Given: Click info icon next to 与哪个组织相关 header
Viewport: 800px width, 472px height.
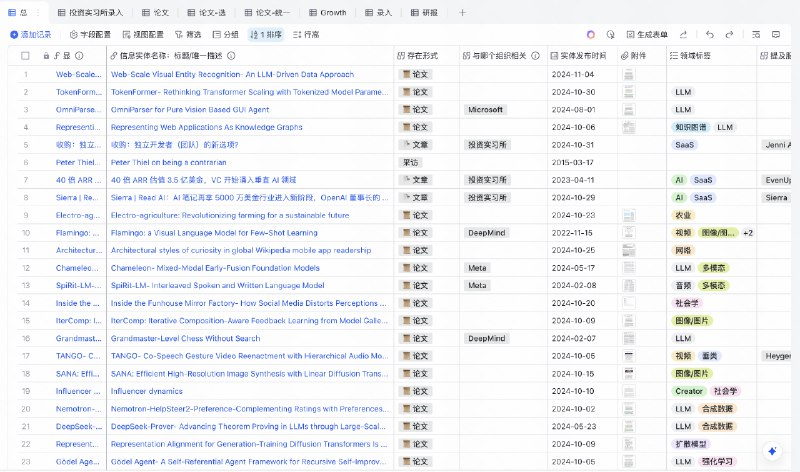Looking at the screenshot, I should click(x=535, y=56).
